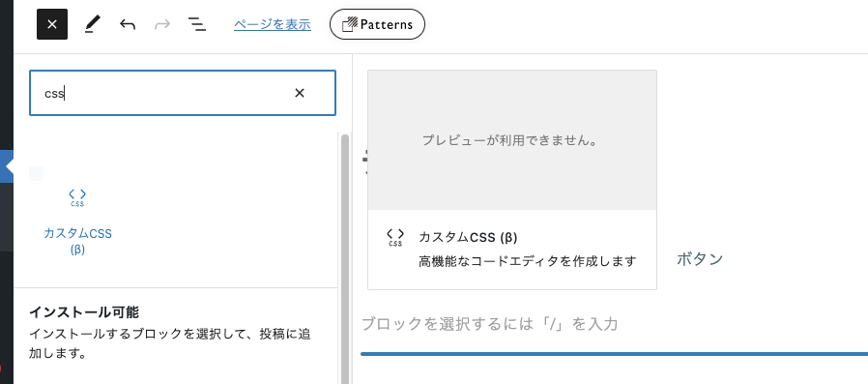Focus the block search field containing css

click(182, 93)
